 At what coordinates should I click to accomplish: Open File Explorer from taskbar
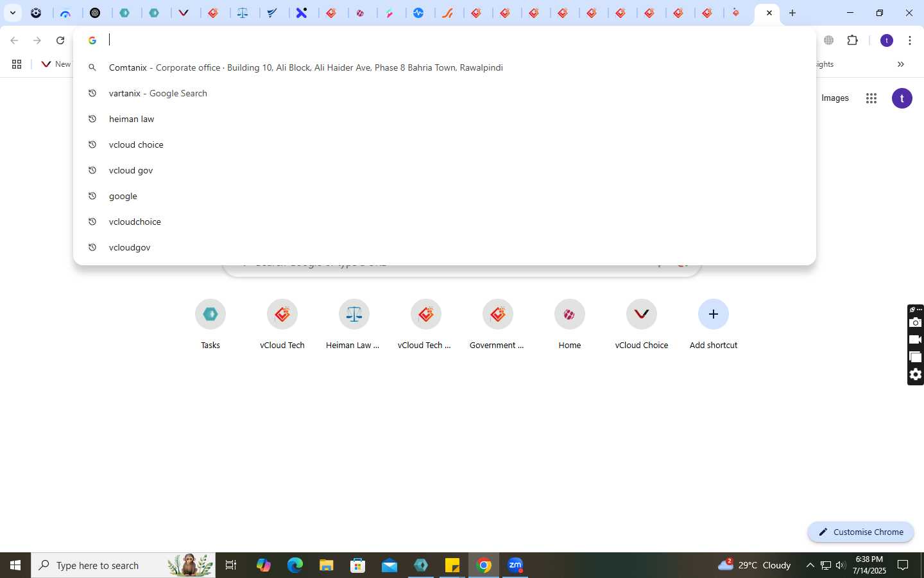[x=326, y=565]
